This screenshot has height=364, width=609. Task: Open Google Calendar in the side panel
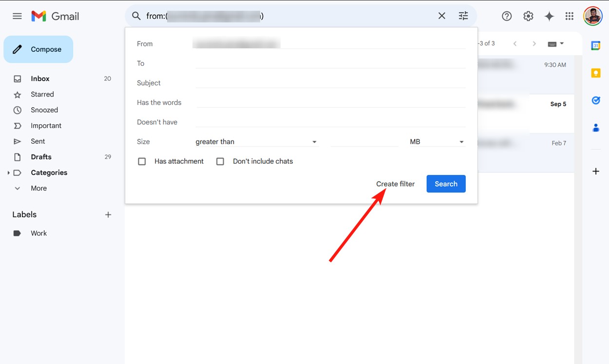[596, 45]
